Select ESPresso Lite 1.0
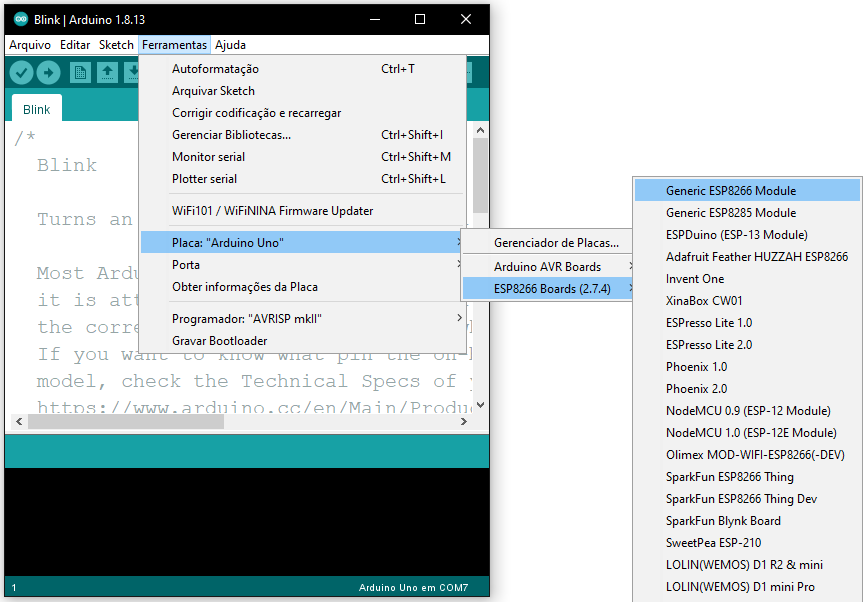867x602 pixels. click(748, 323)
